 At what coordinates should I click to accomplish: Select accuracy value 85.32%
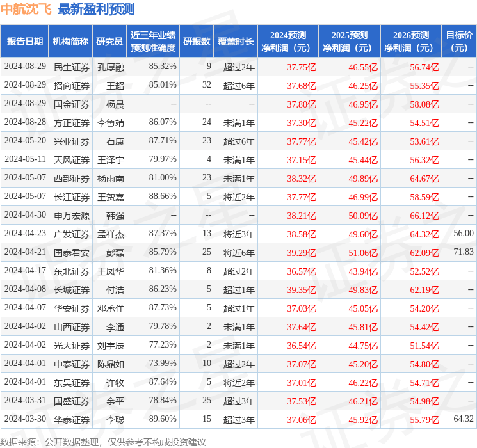click(x=163, y=67)
